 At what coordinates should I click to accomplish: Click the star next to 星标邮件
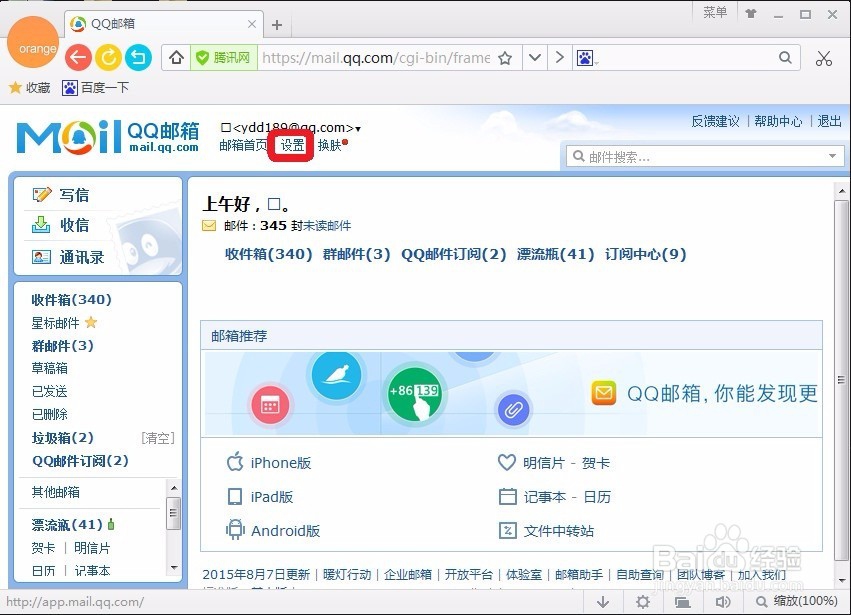91,322
